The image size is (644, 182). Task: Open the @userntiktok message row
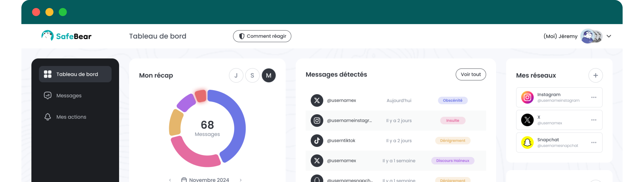(395, 141)
